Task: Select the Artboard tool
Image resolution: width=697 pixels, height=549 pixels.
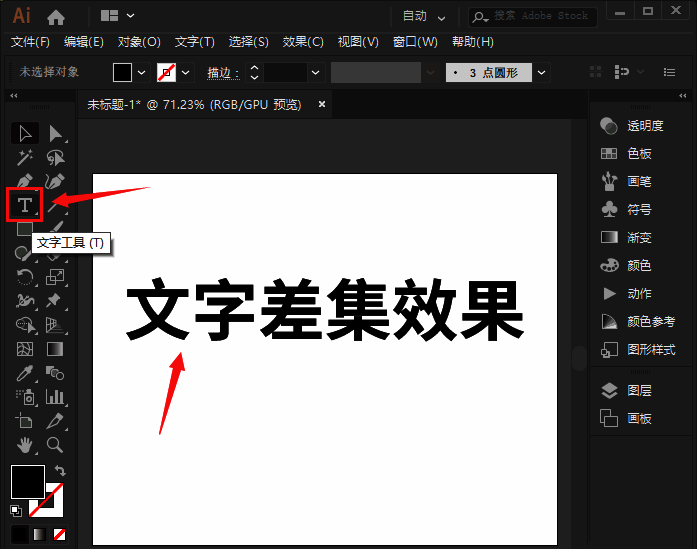Action: [25, 421]
